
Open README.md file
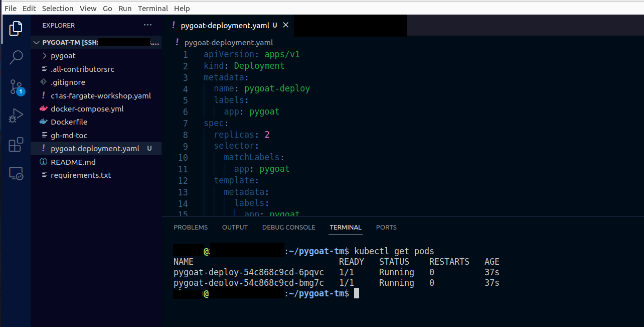73,162
